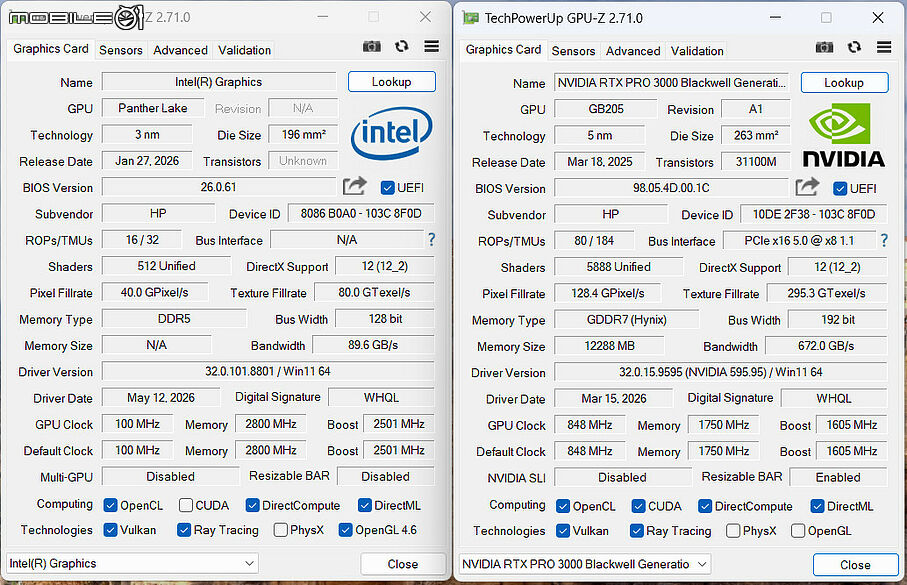
Task: Click the Device ID value 8086 B0A0 - 103C 8F0D
Action: tap(361, 214)
